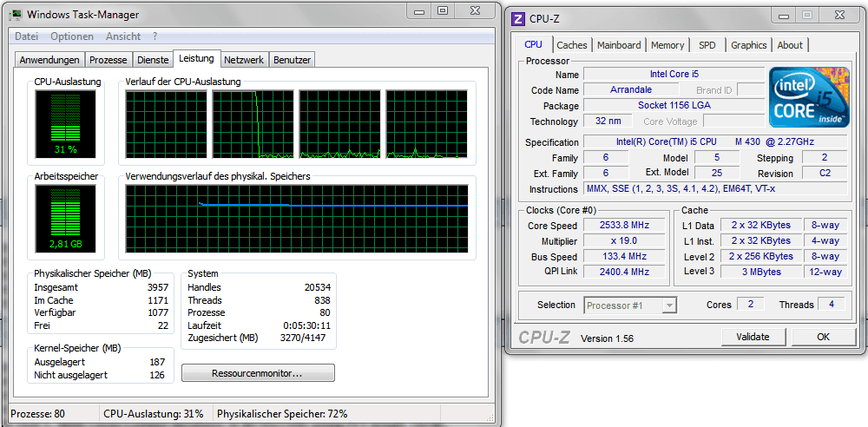Screen dimensions: 868x427
Task: Click the Arbeitsspeicher 2,81 GB meter
Action: pyautogui.click(x=65, y=218)
